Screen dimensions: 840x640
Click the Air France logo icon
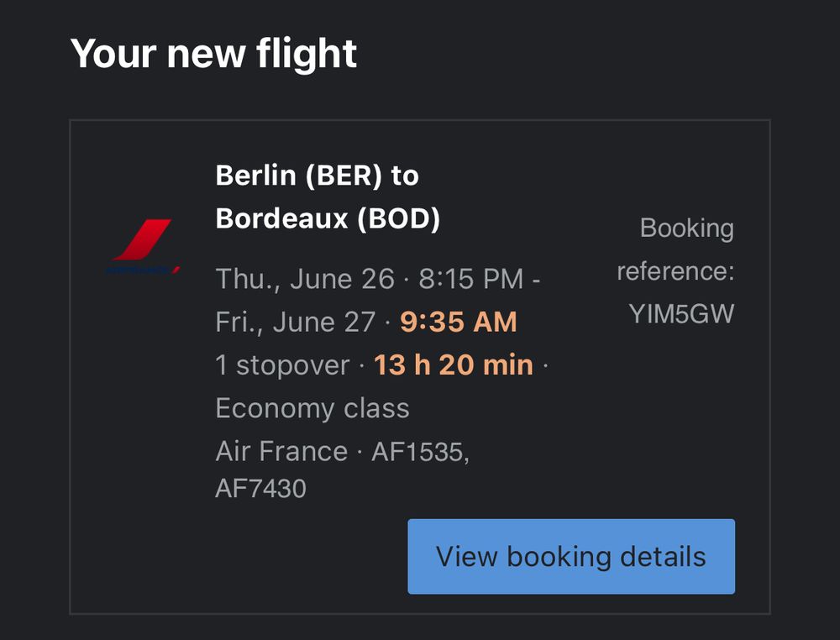(143, 246)
